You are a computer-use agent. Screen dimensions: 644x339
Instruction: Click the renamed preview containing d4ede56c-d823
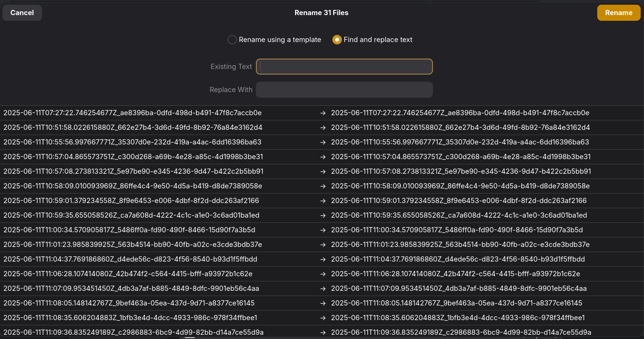pyautogui.click(x=458, y=259)
